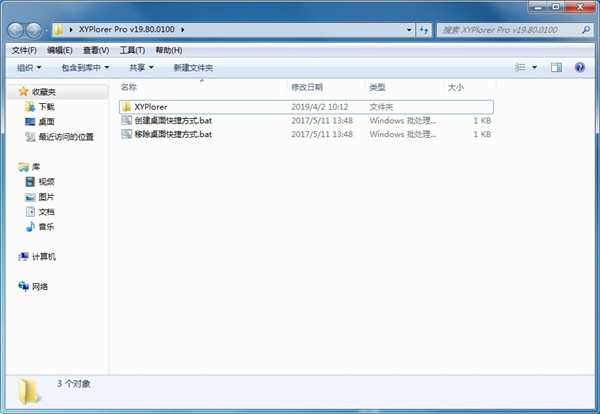Viewport: 600px width, 414px height.
Task: Click the 视频 film icon
Action: [30, 182]
